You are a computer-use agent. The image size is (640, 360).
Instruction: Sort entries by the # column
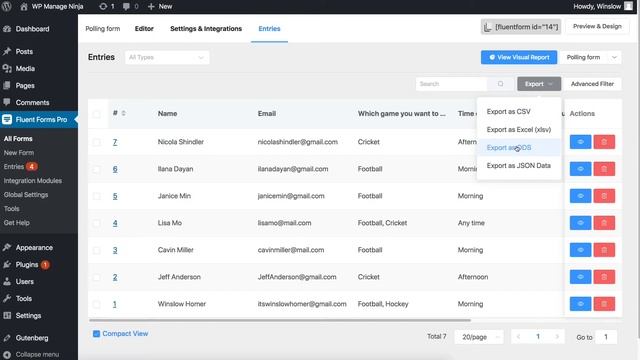click(x=123, y=113)
